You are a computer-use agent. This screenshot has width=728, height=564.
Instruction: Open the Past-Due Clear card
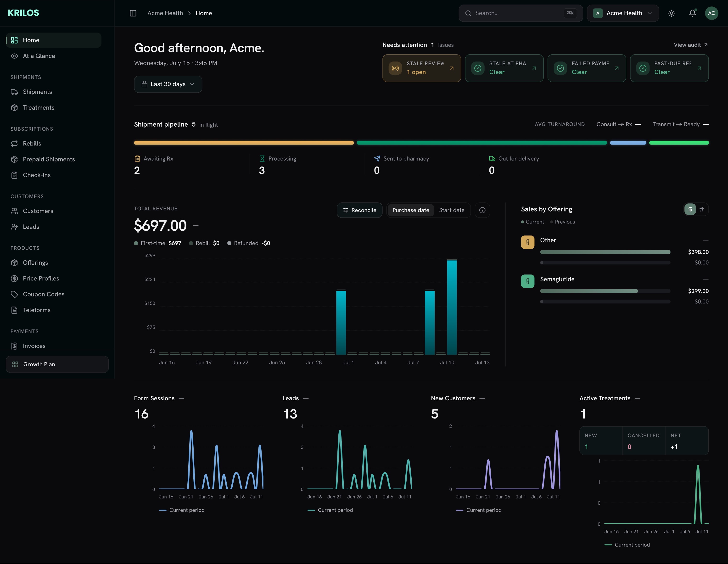[669, 68]
